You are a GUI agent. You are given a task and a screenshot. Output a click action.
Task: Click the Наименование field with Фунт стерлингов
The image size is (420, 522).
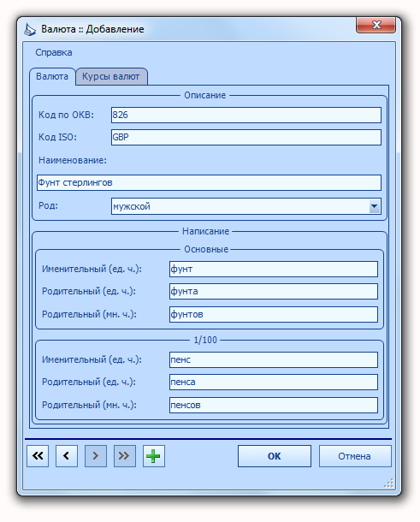click(209, 182)
